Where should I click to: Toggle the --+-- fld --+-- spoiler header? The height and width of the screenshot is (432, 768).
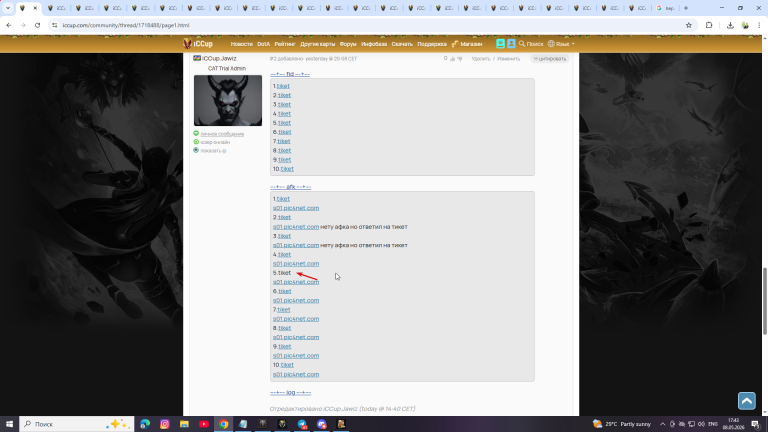[290, 74]
